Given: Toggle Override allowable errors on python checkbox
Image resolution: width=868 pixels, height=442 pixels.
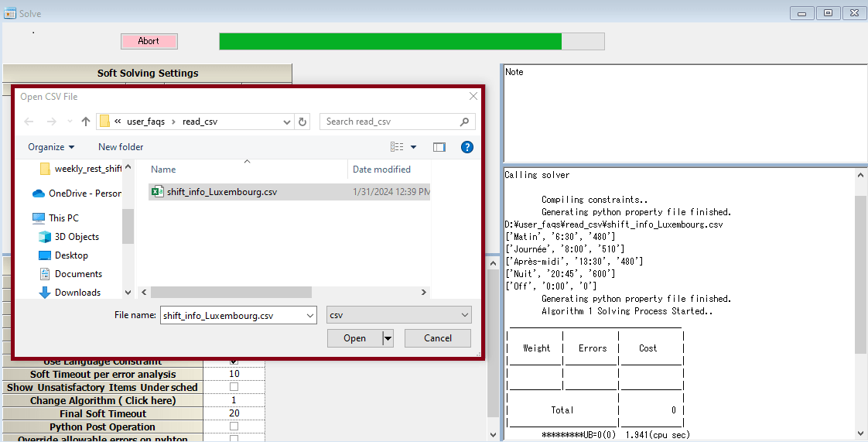Looking at the screenshot, I should (234, 438).
